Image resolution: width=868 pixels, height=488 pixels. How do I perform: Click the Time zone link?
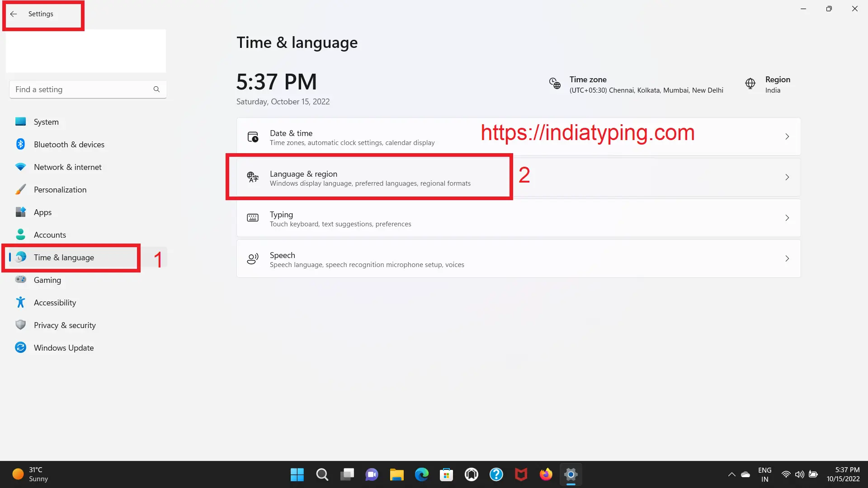tap(636, 84)
